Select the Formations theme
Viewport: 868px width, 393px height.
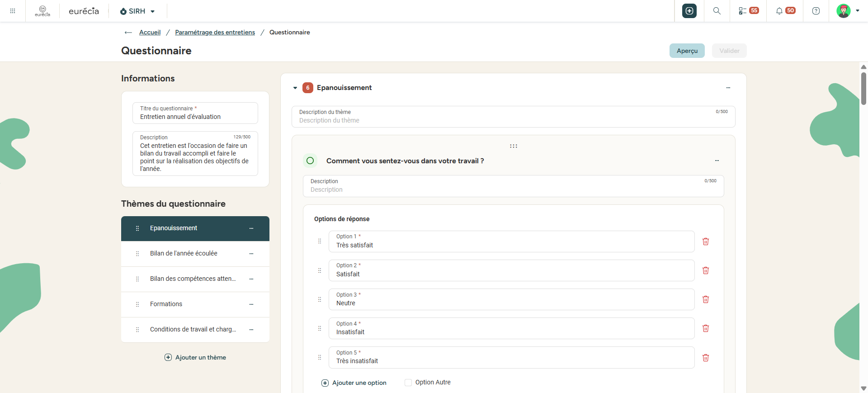point(195,304)
